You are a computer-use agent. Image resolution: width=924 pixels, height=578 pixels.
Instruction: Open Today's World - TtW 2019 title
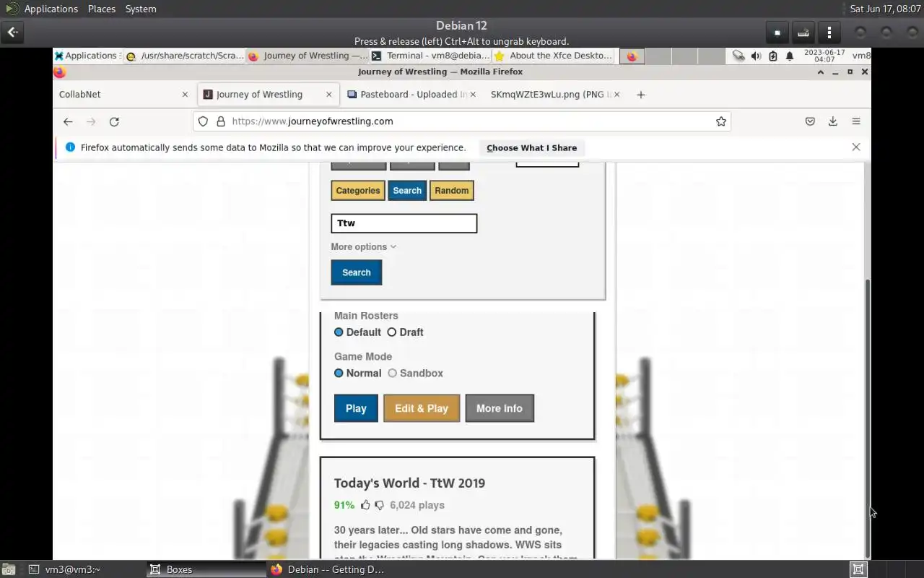[x=409, y=483]
